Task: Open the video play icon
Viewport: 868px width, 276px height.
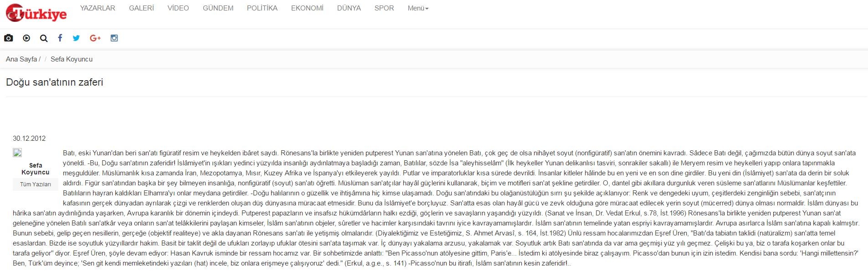Action: 26,38
